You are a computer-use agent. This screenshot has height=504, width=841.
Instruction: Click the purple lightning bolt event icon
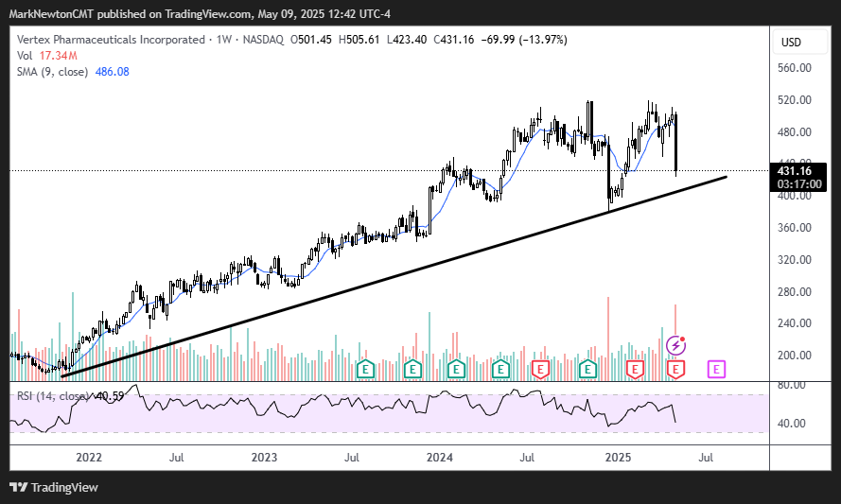[x=675, y=346]
